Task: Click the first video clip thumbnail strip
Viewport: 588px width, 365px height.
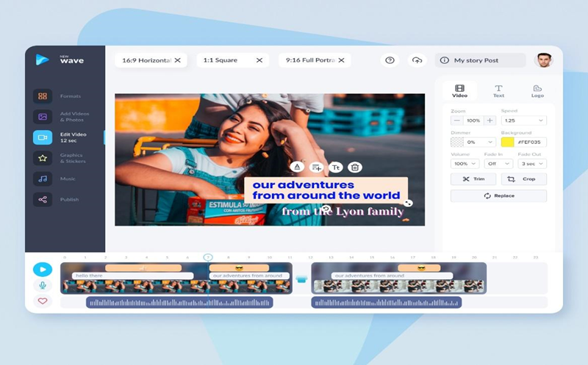Action: click(176, 286)
